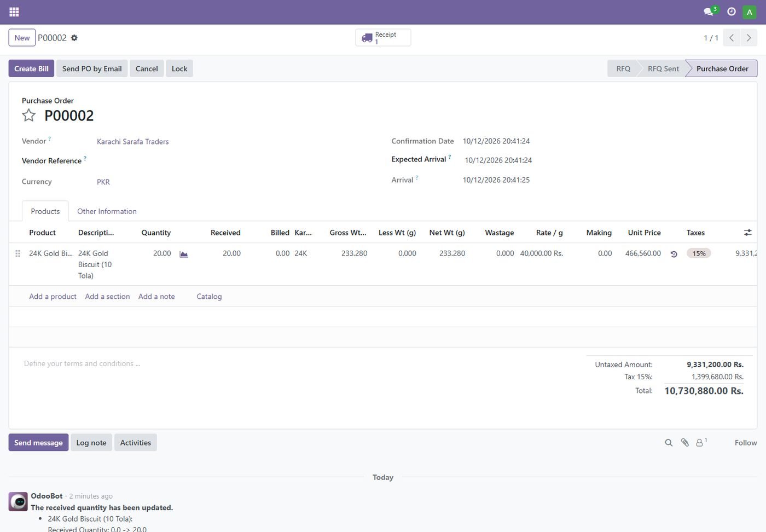This screenshot has width=766, height=532.
Task: Open the conversations messages icon
Action: coord(709,11)
